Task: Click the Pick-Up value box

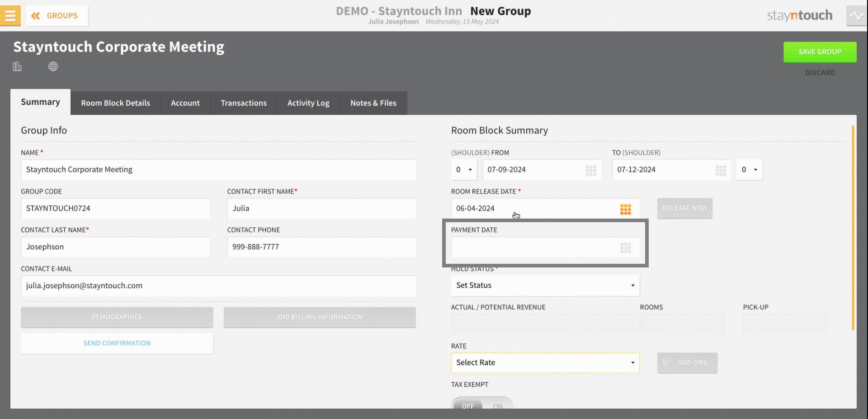Action: [x=785, y=324]
